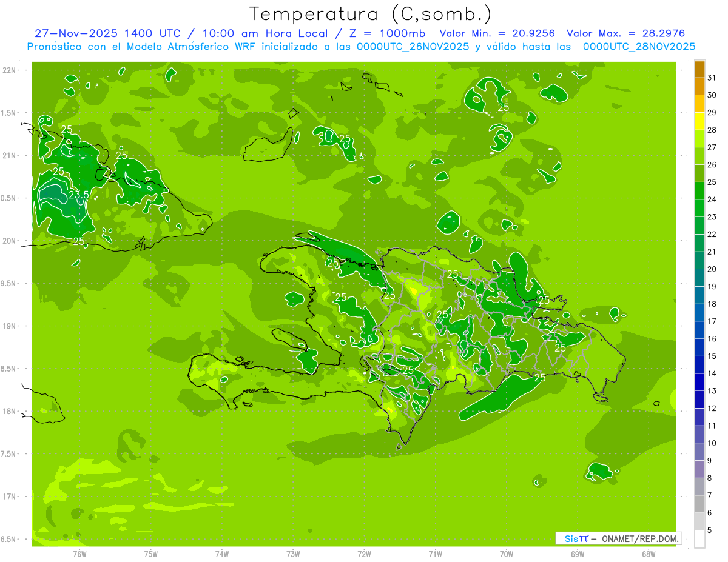This screenshot has width=728, height=562.
Task: Click the '70W' longitude axis label
Action: pos(506,554)
